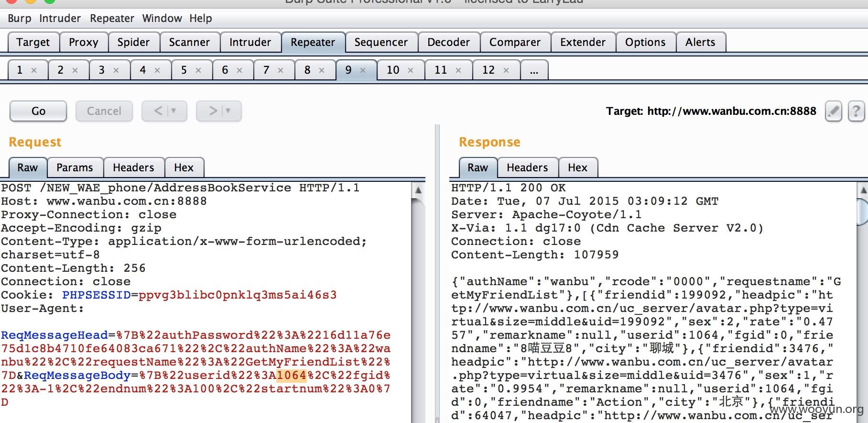Image resolution: width=868 pixels, height=423 pixels.
Task: Open help with the question mark icon
Action: pos(856,111)
